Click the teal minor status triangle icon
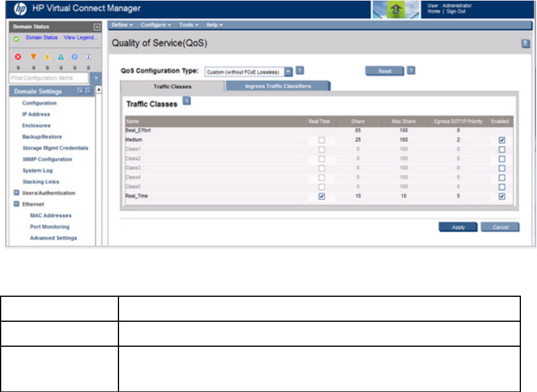 [61, 57]
